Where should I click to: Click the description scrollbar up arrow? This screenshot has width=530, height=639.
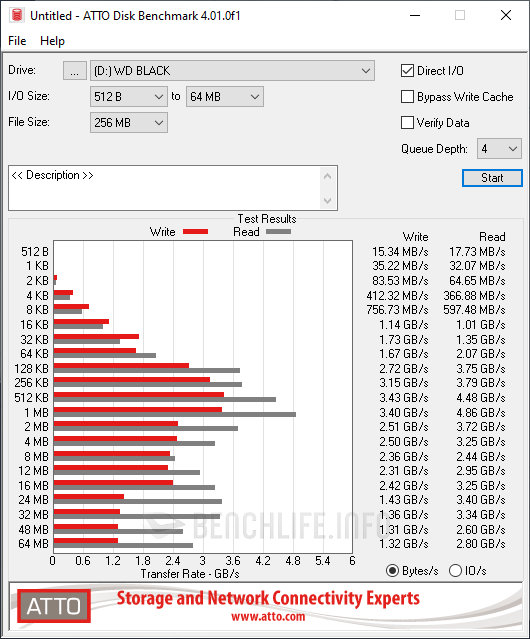click(327, 176)
